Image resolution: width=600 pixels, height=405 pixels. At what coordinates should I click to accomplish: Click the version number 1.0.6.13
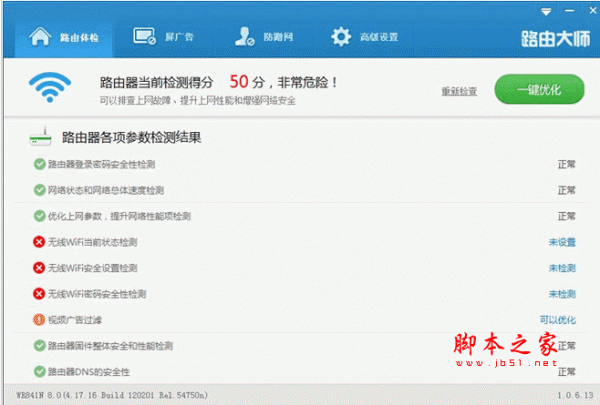(575, 395)
